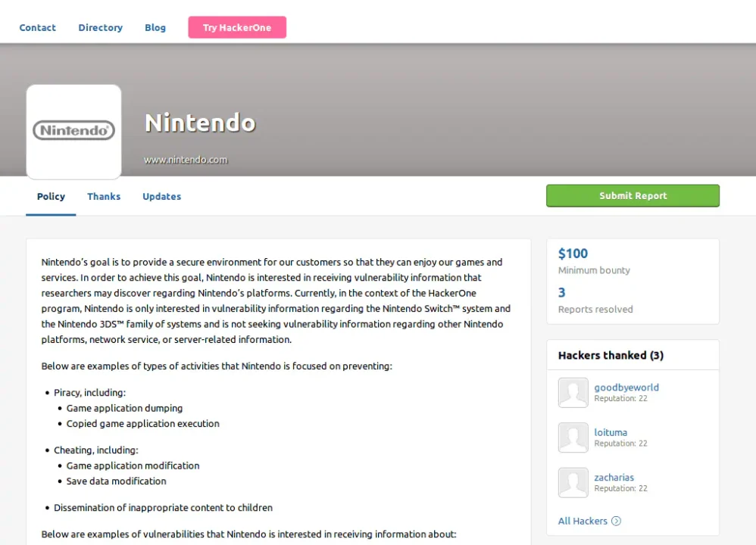
Task: Visit the www.nintendo.com website link
Action: tap(186, 160)
